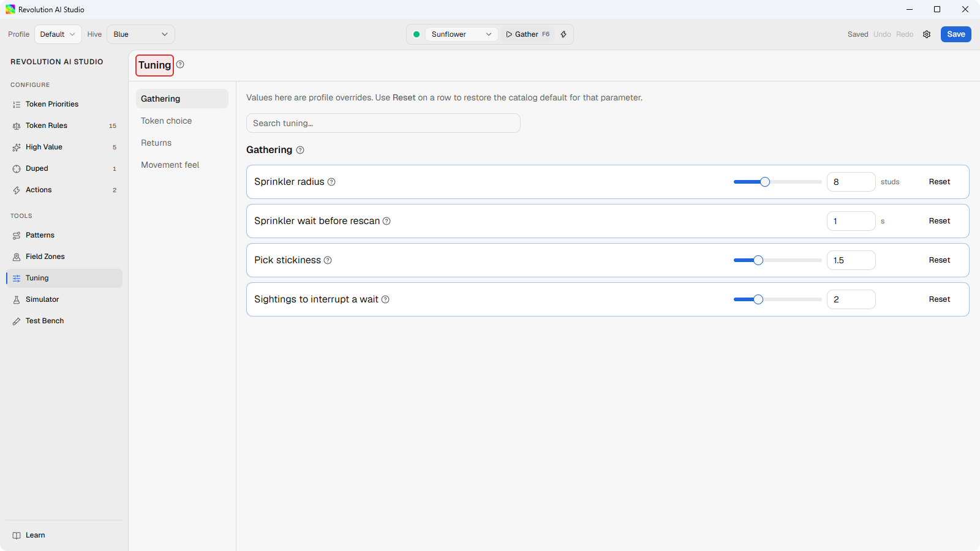
Task: Switch to Movement feel category
Action: [x=182, y=165]
